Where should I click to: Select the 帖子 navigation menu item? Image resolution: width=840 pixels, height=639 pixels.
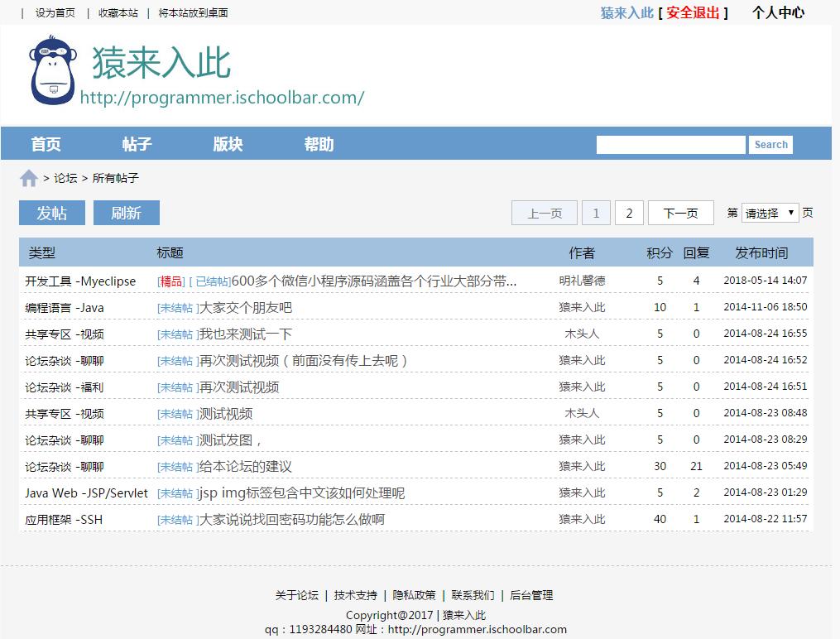(x=136, y=144)
